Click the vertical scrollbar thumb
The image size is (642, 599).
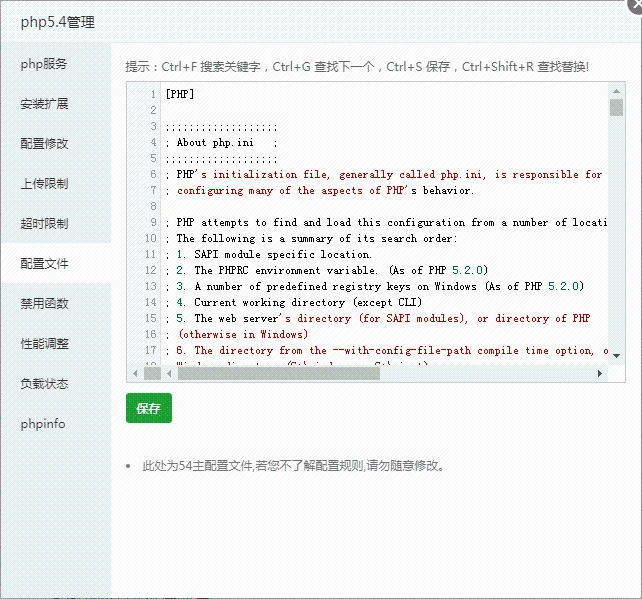[x=616, y=107]
